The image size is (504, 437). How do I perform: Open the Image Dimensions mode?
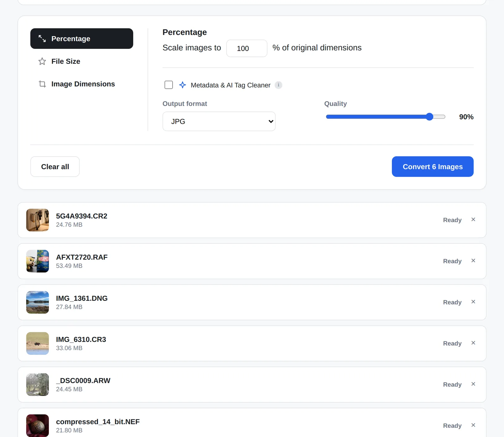pos(82,84)
